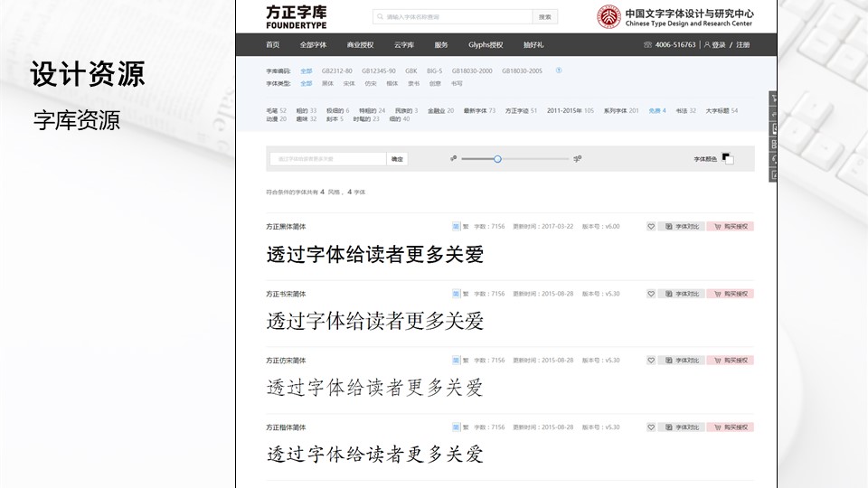Switch 方正黑体简体 preview to 繁 (Traditional)
Image resolution: width=868 pixels, height=488 pixels.
[466, 226]
